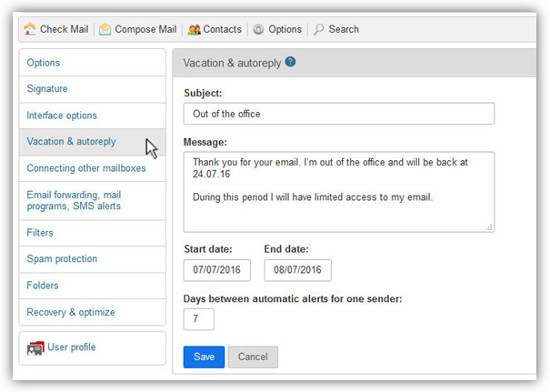Open Connecting other mailboxes

pos(92,168)
